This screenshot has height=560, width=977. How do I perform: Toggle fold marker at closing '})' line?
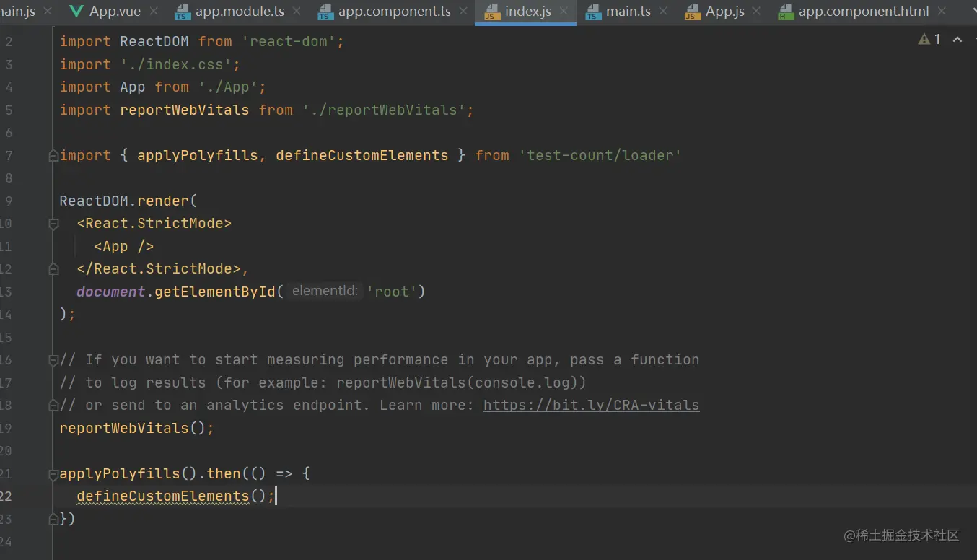(53, 519)
